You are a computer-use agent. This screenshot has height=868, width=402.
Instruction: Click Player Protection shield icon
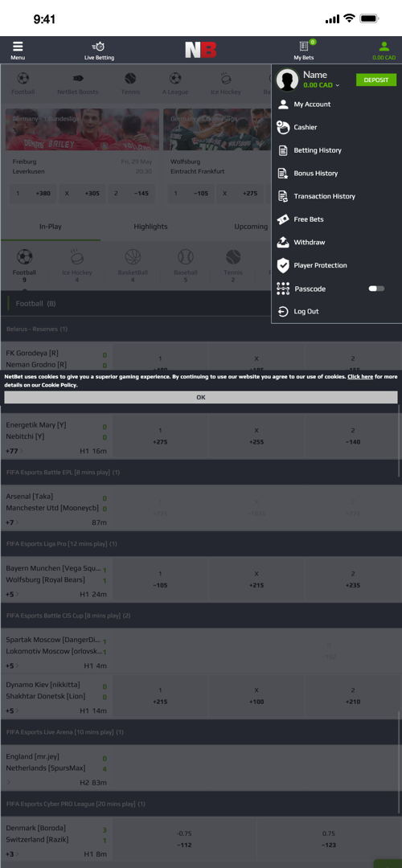pos(283,266)
